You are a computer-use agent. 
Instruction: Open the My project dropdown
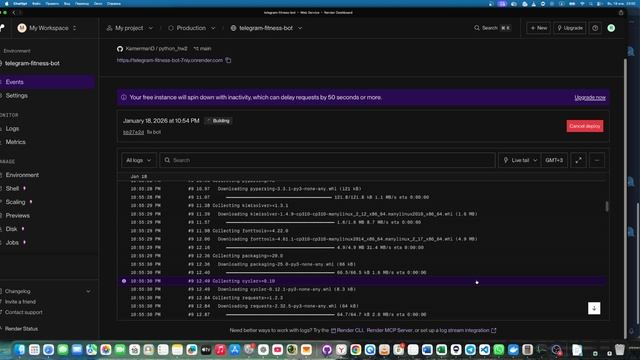click(129, 28)
